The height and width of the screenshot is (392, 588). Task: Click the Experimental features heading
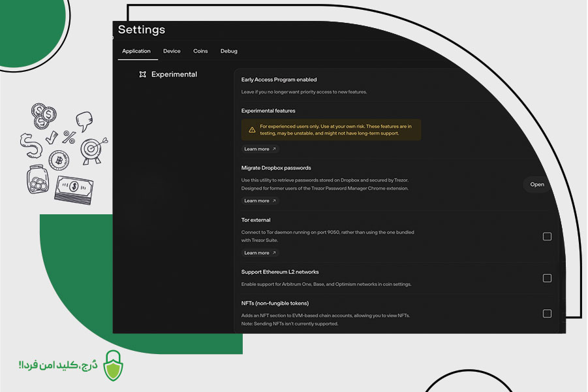[x=268, y=111]
